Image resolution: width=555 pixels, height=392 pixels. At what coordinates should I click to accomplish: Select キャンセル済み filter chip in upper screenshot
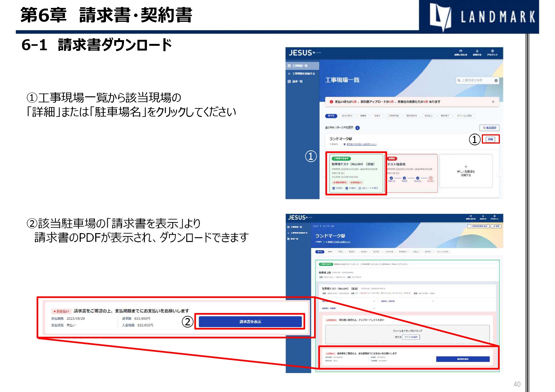tap(464, 116)
